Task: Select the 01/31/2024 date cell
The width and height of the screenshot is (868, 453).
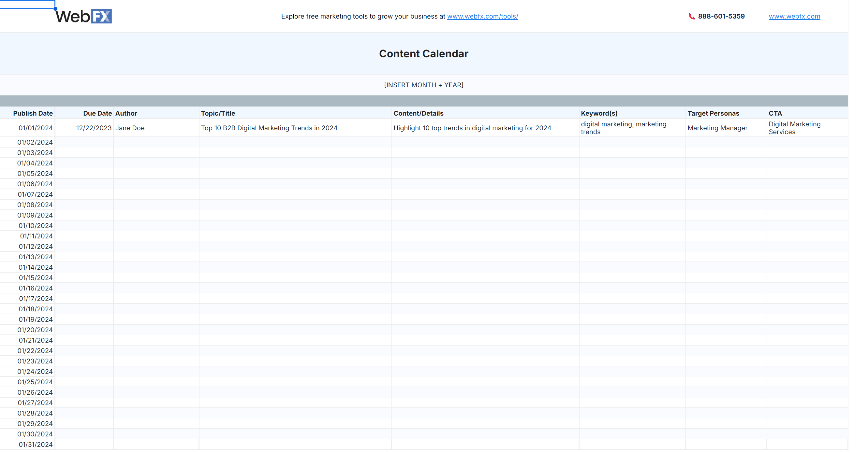Action: coord(27,445)
